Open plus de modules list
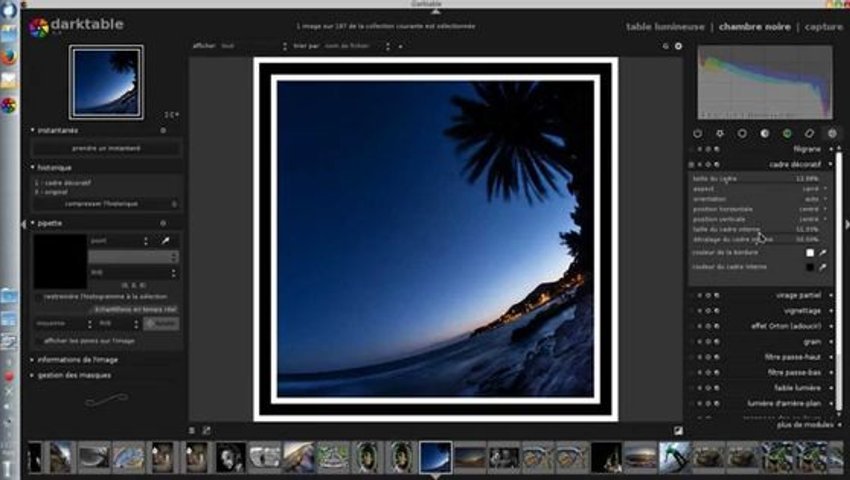Viewport: 850px width, 480px height. 805,425
